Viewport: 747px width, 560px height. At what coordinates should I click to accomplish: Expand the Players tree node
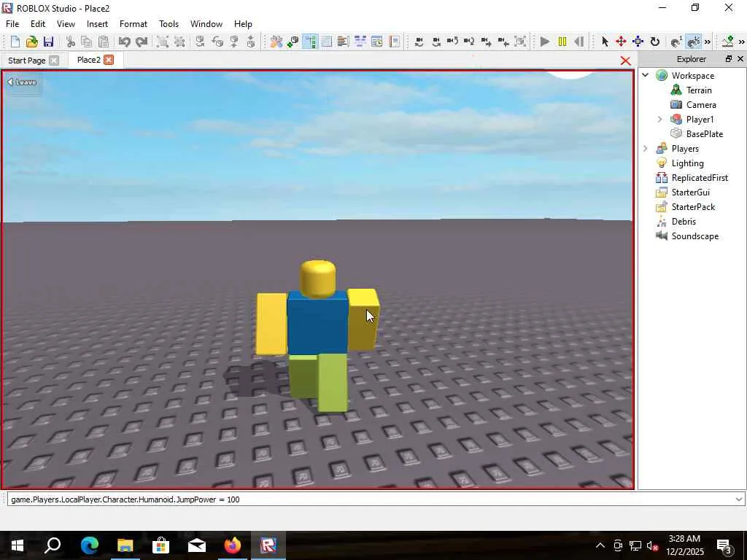(x=646, y=149)
